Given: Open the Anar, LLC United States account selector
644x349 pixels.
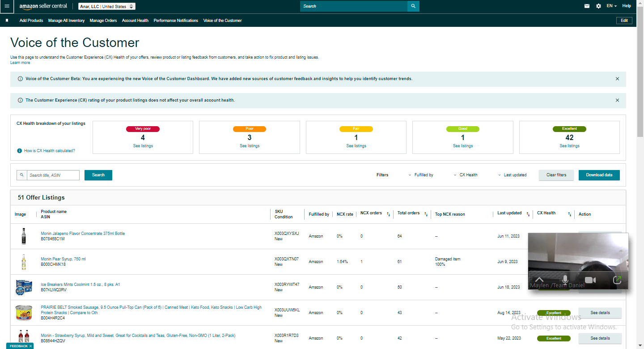Looking at the screenshot, I should coord(107,6).
